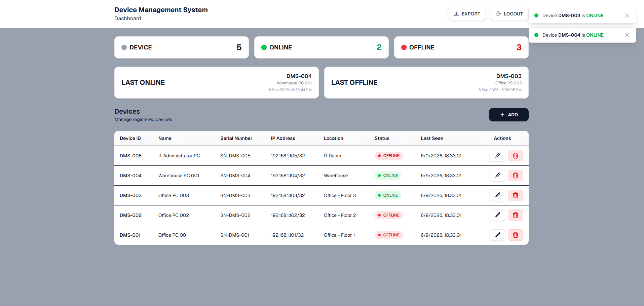Open the OFFLINE count card

pyautogui.click(x=461, y=47)
